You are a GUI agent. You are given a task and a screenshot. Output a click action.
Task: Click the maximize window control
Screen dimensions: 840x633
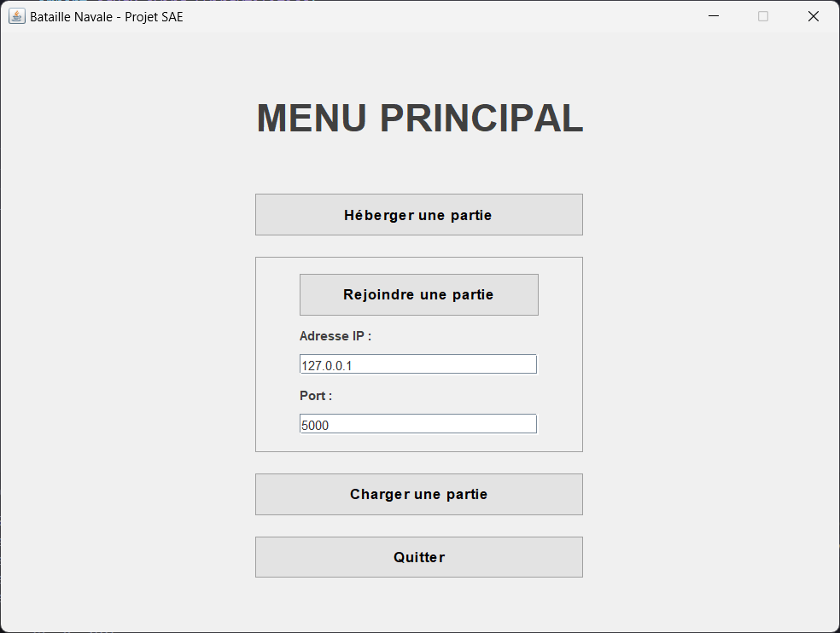762,15
